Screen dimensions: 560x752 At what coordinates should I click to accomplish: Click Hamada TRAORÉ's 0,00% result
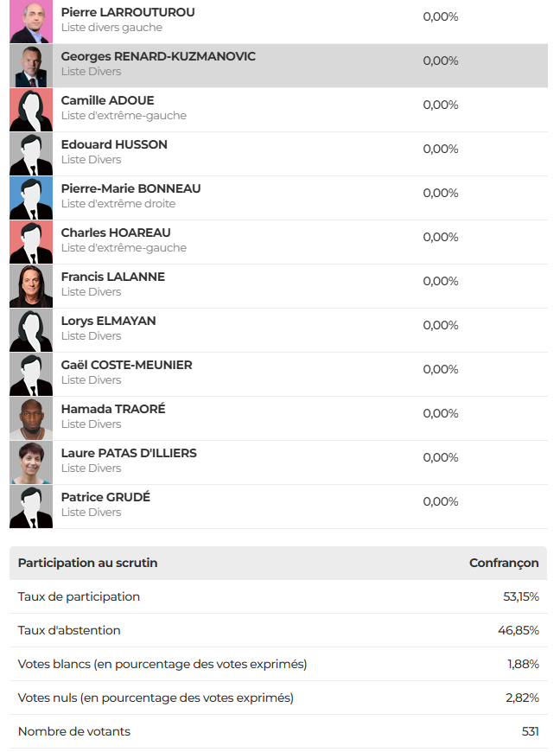point(441,413)
